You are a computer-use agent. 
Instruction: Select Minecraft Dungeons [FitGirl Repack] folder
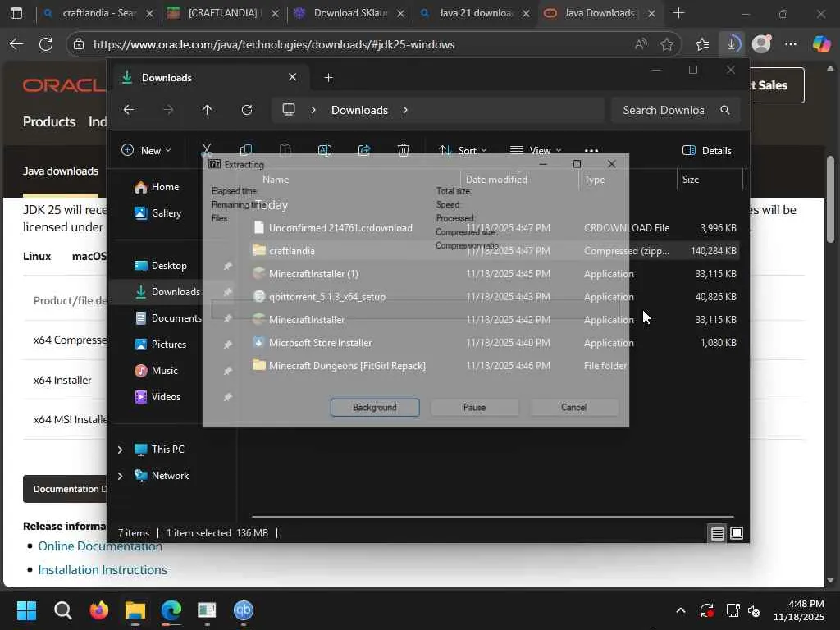pyautogui.click(x=495, y=366)
